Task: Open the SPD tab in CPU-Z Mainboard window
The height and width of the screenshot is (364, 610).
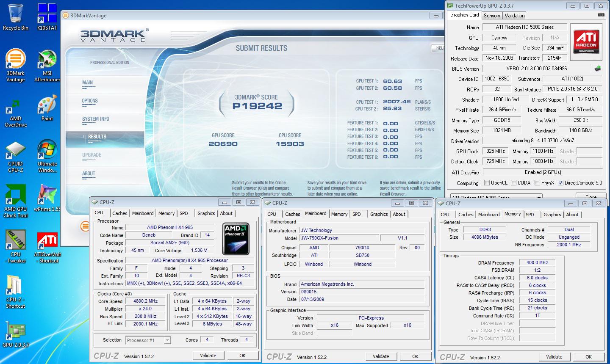Action: pyautogui.click(x=357, y=214)
